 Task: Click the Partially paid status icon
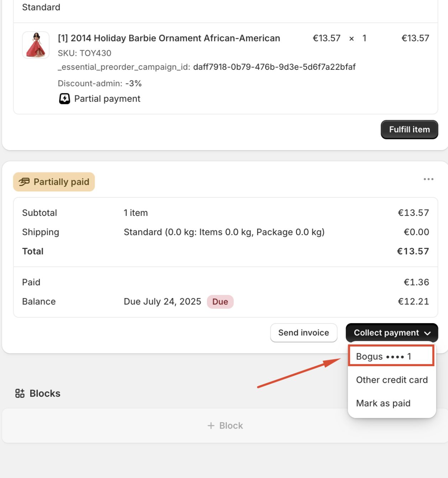[x=24, y=182]
